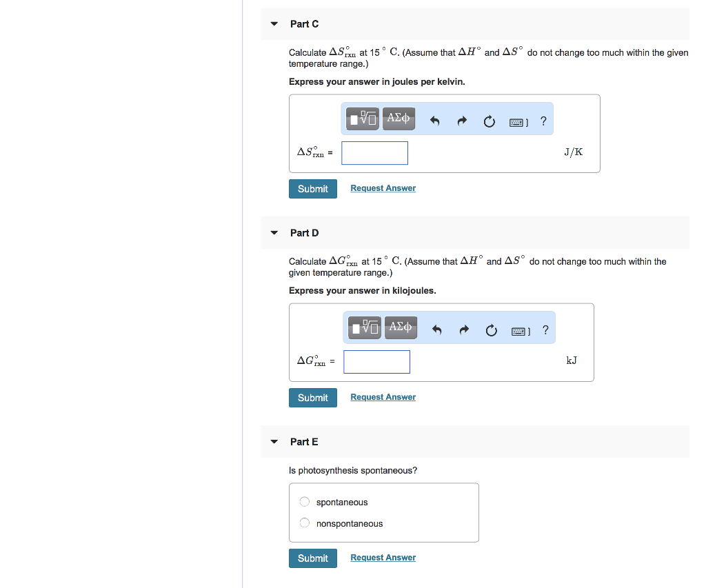This screenshot has width=706, height=588.
Task: Open Greek symbols menu in Part D
Action: (x=401, y=328)
